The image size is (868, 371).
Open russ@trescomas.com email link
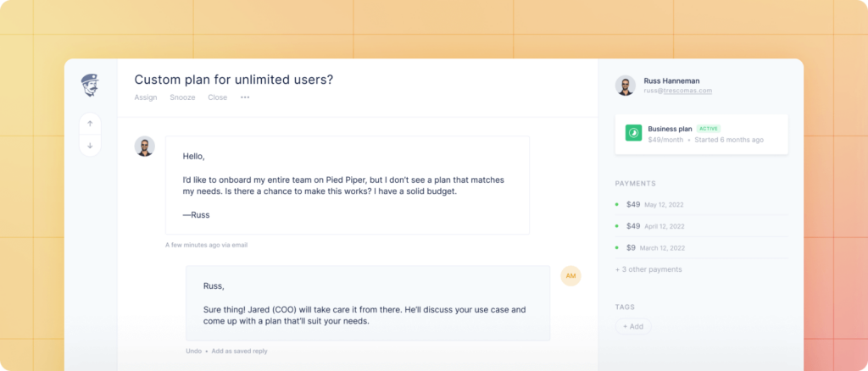tap(677, 91)
